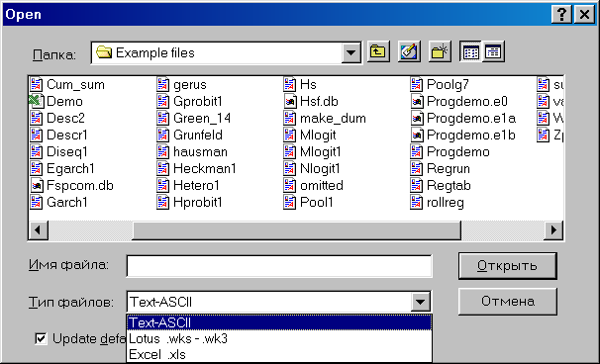Click the horizontal scrollbar thumb
Screen dimensions: 600x364
tap(297, 230)
